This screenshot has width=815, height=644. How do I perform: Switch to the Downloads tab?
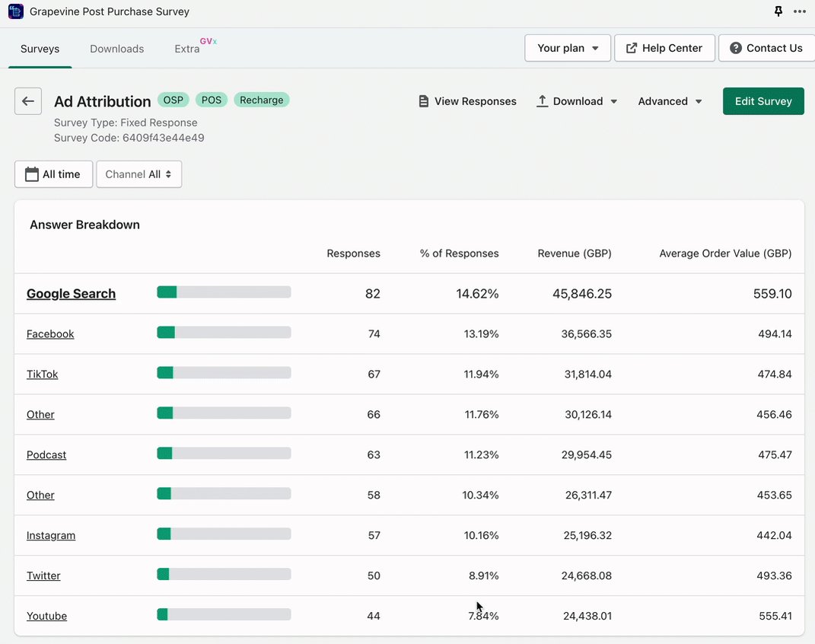point(117,49)
